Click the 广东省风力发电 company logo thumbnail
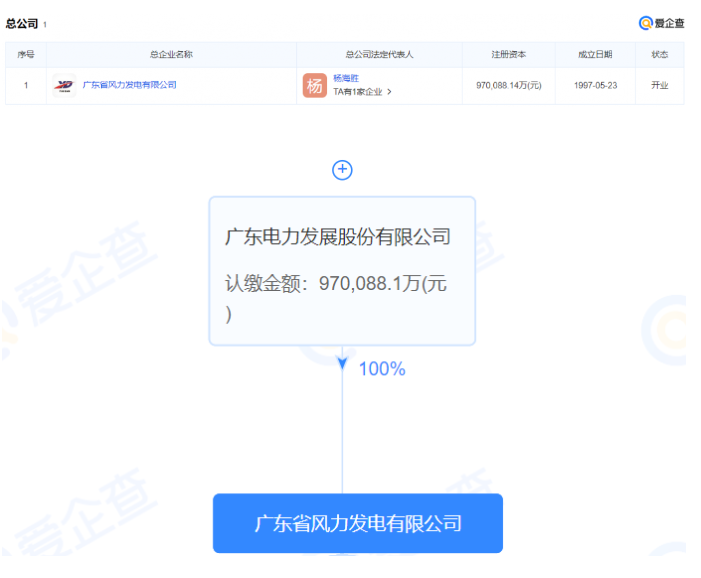Screen dimensions: 701x578 pyautogui.click(x=64, y=86)
